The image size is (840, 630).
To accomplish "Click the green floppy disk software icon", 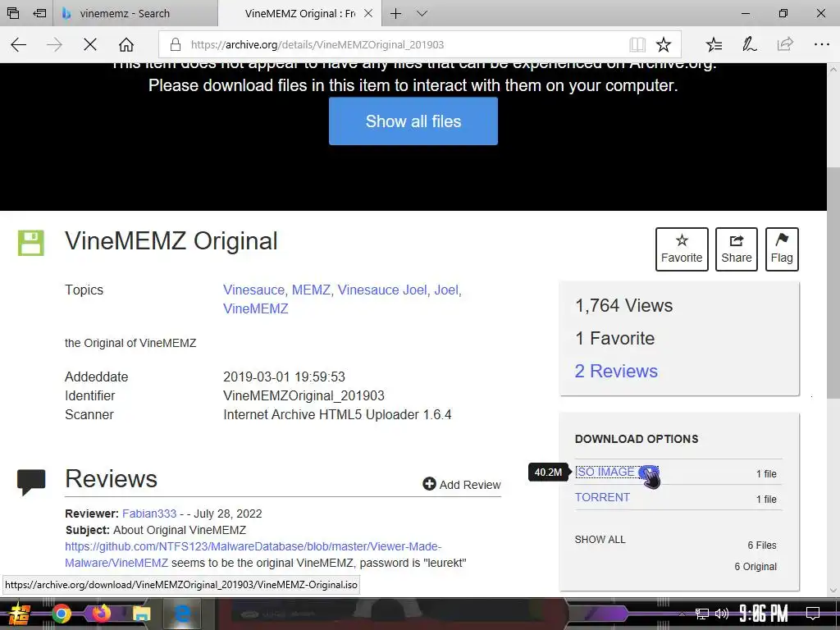I will coord(30,243).
